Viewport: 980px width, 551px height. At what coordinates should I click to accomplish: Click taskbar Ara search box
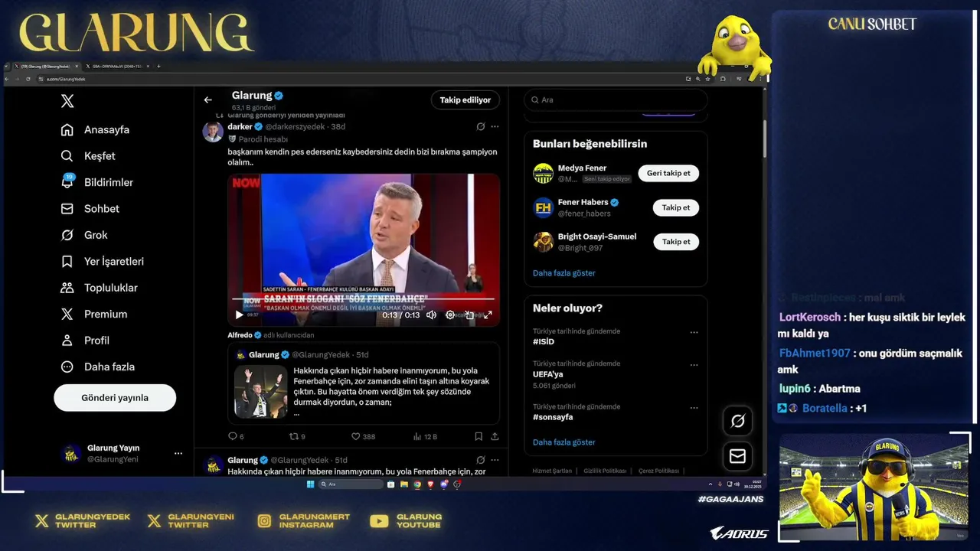click(351, 484)
